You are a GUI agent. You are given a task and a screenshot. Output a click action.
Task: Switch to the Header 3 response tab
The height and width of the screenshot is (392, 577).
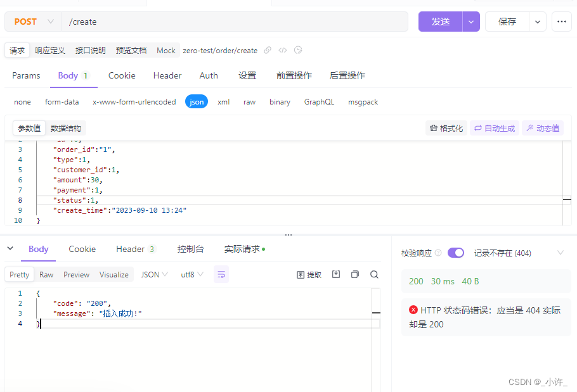(x=134, y=249)
